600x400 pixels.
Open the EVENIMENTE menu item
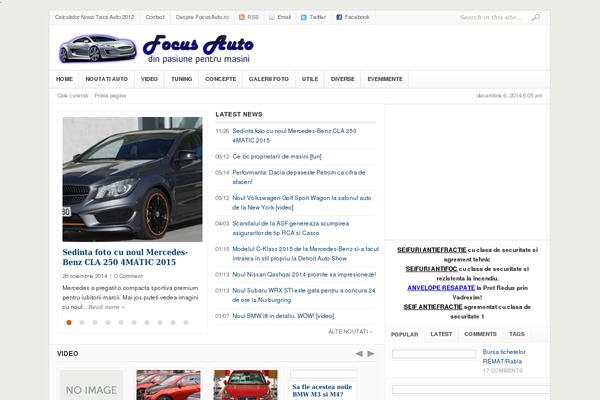(x=385, y=79)
